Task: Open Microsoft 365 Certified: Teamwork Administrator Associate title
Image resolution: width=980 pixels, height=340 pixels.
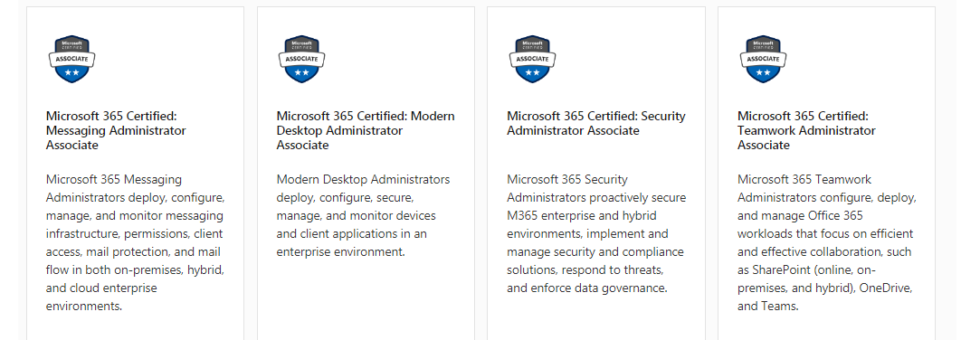Action: click(807, 130)
